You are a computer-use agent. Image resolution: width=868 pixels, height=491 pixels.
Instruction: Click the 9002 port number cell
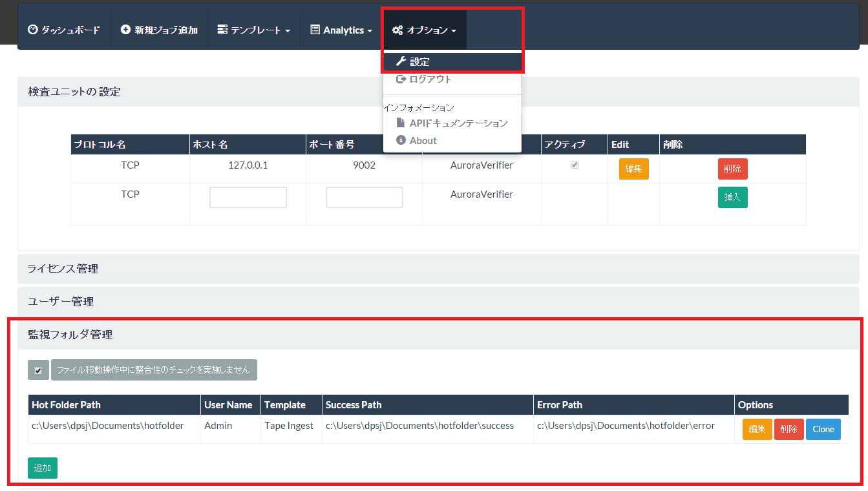[365, 165]
